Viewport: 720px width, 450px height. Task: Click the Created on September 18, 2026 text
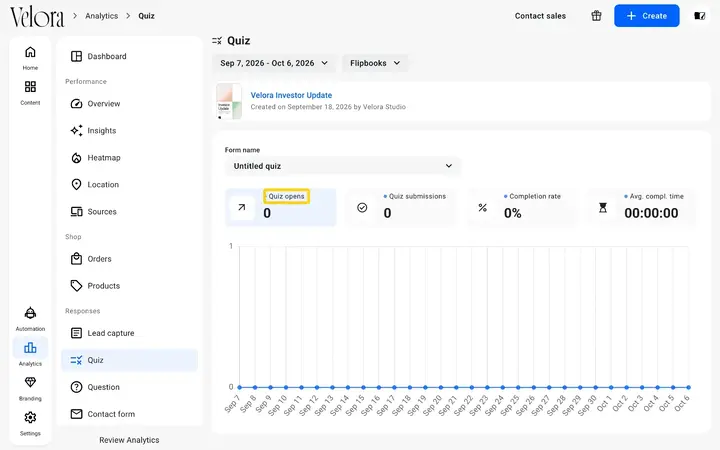pos(328,107)
